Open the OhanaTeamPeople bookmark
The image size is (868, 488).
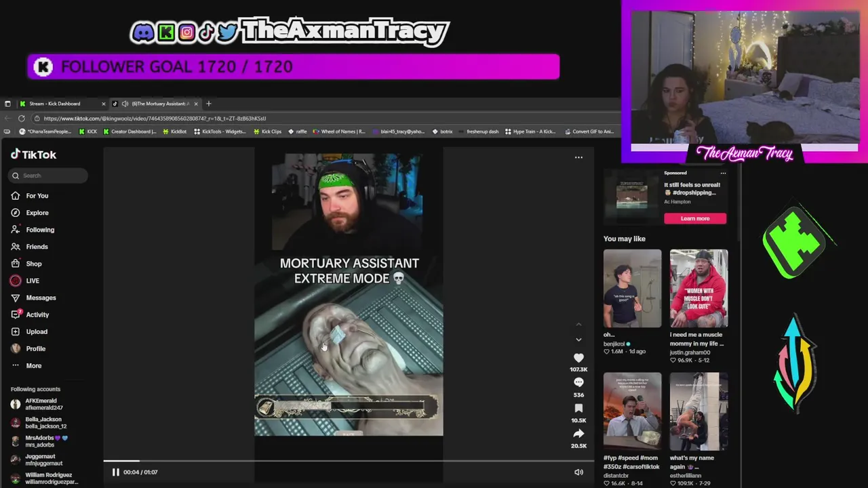45,131
